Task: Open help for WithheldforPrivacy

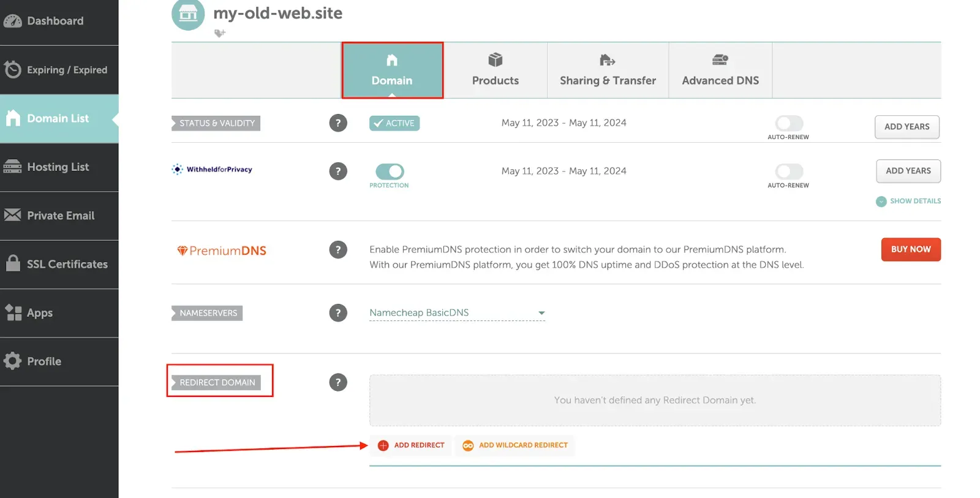Action: [338, 171]
